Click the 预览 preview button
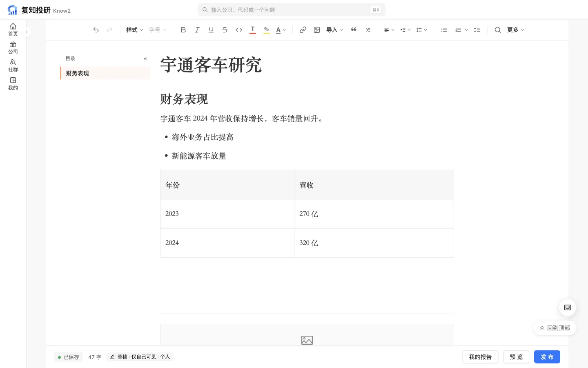 pos(516,357)
